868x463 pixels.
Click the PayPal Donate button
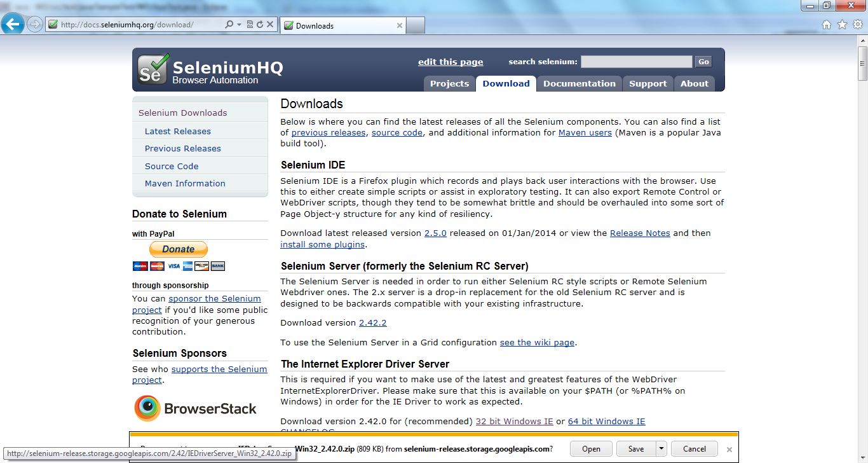179,249
